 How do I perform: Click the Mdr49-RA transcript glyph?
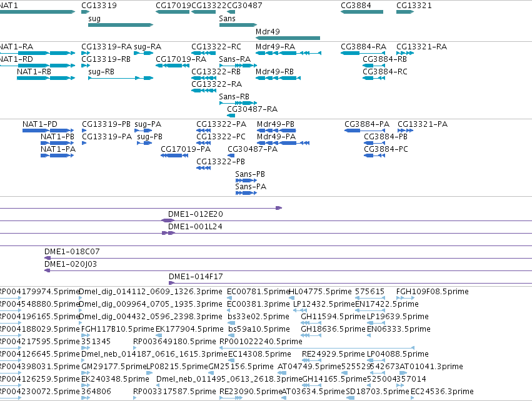[288, 53]
